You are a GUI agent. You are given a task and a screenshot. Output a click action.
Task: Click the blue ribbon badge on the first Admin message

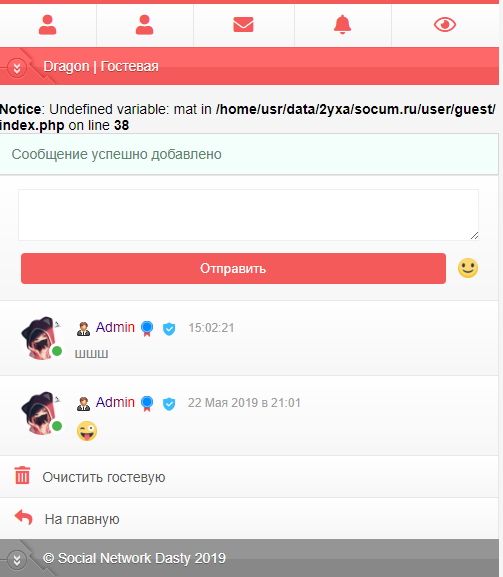[x=147, y=329]
